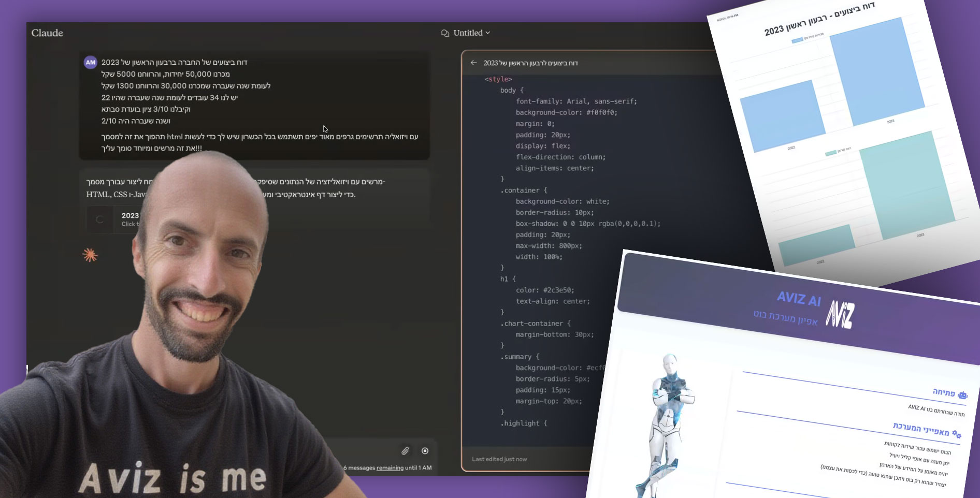Click the small blue 2022 bar in chart
Image resolution: width=980 pixels, height=498 pixels.
782,116
